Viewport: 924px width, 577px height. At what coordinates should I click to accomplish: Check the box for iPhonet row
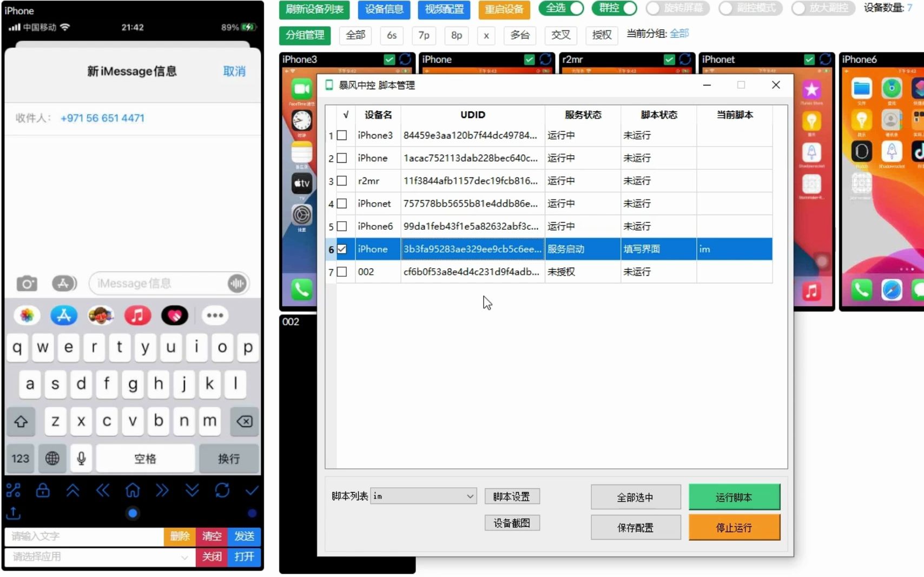point(342,203)
